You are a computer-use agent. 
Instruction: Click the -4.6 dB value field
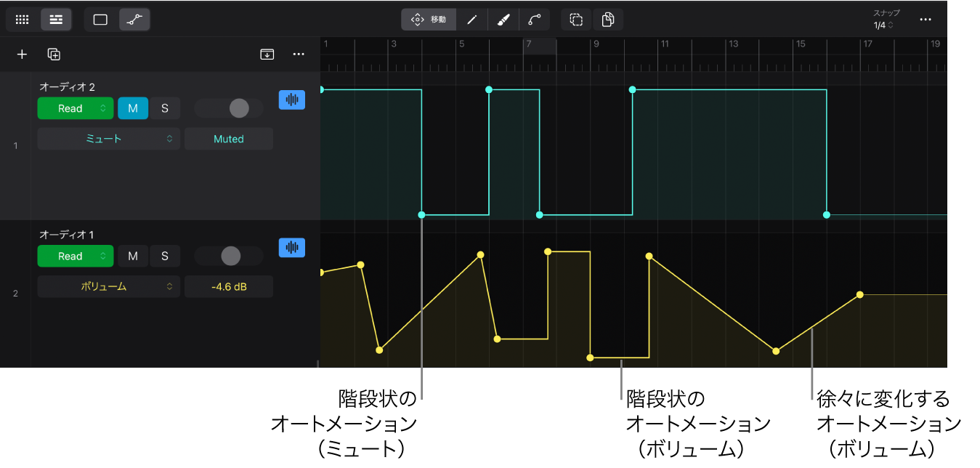(229, 286)
